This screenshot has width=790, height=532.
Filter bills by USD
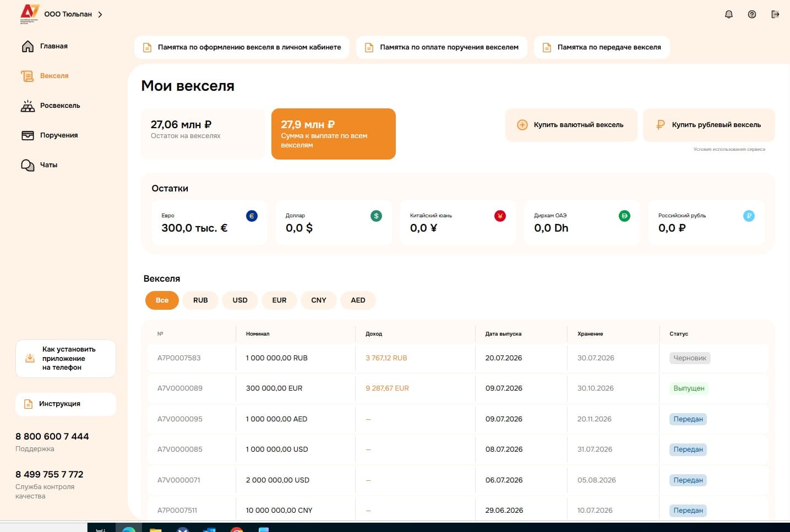(x=240, y=300)
